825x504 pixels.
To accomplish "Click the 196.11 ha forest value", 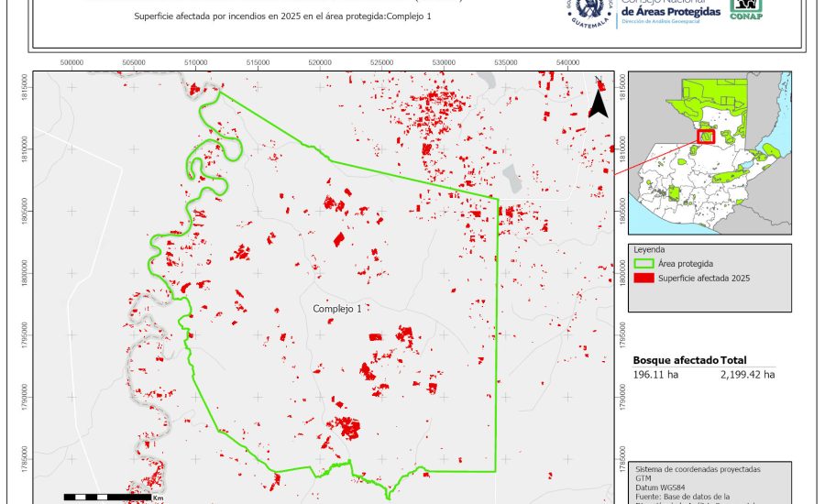I will click(x=654, y=374).
